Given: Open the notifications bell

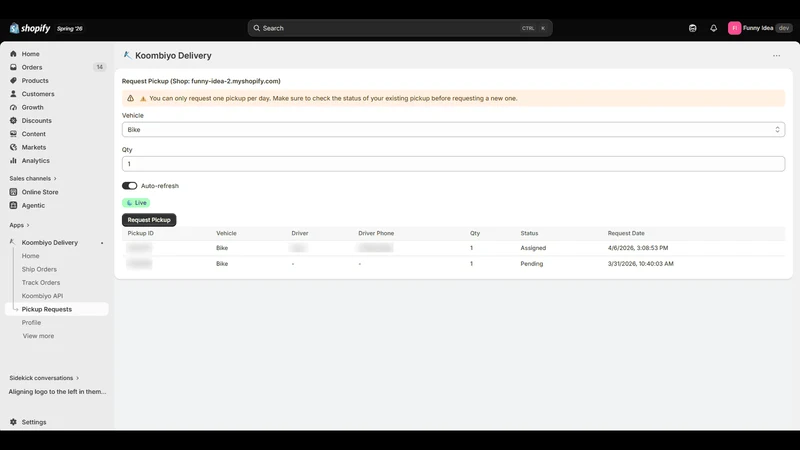Looking at the screenshot, I should click(713, 28).
